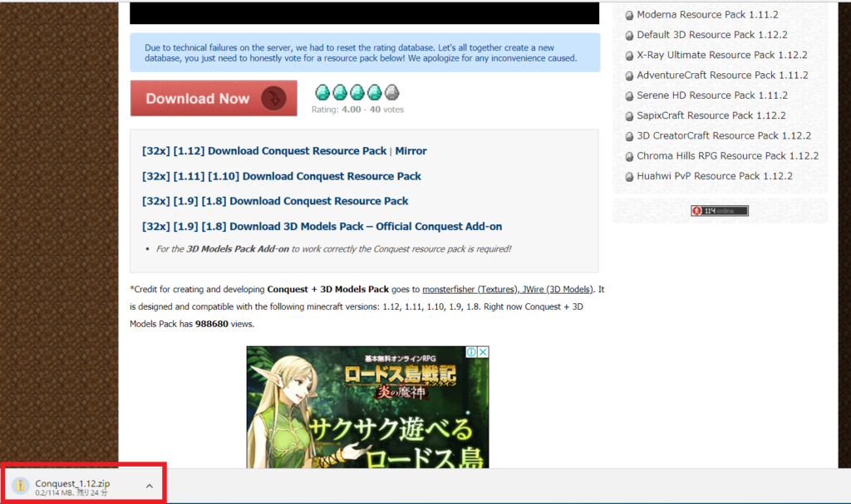851x504 pixels.
Task: Open the [1.12] Download Conquest Resource Pack link
Action: tap(264, 151)
